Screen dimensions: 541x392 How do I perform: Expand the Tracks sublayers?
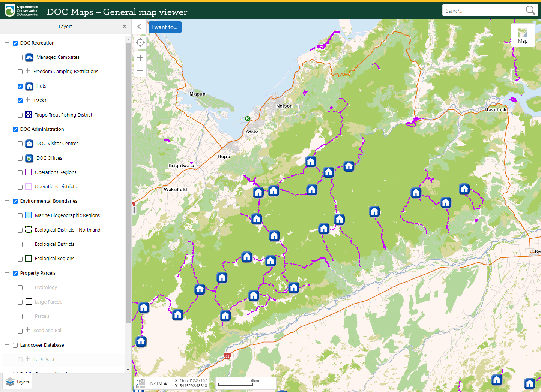coord(28,100)
